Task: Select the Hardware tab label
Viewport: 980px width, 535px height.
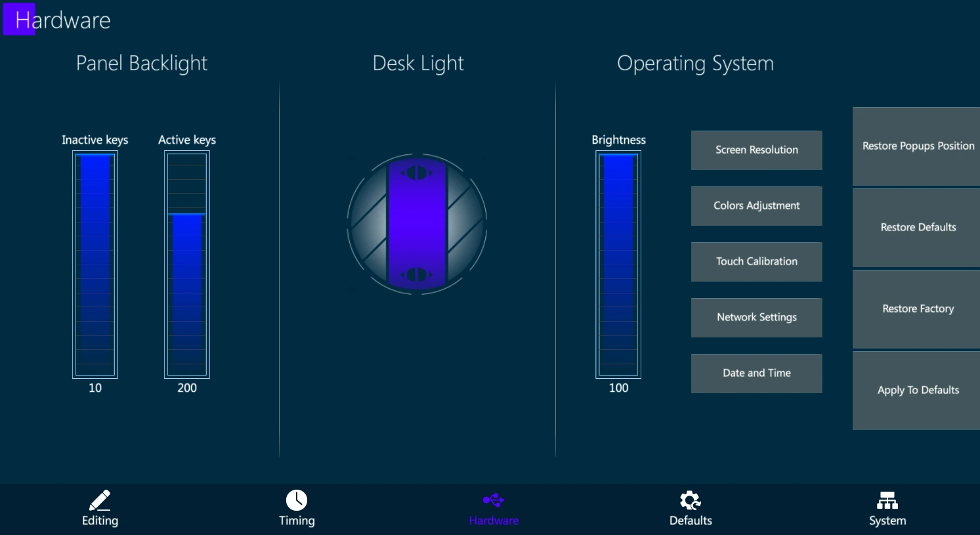Action: [494, 521]
